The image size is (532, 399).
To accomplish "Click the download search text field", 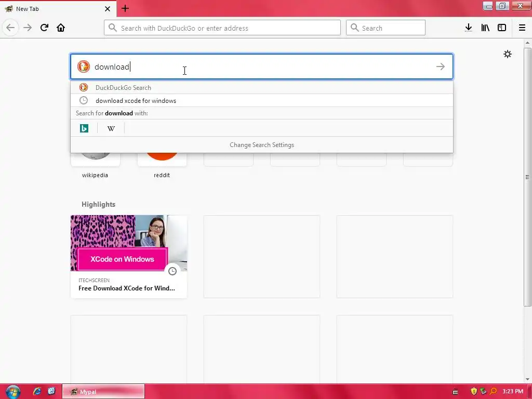I will (262, 66).
